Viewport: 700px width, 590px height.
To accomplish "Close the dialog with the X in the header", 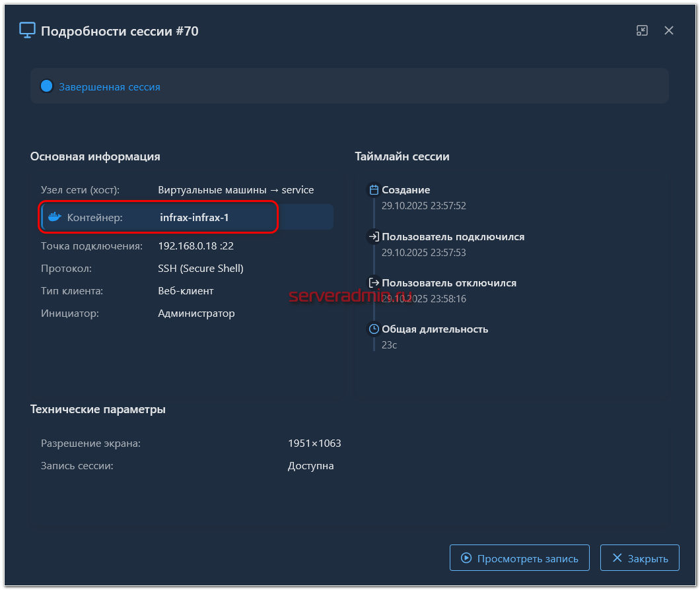I will tap(669, 30).
